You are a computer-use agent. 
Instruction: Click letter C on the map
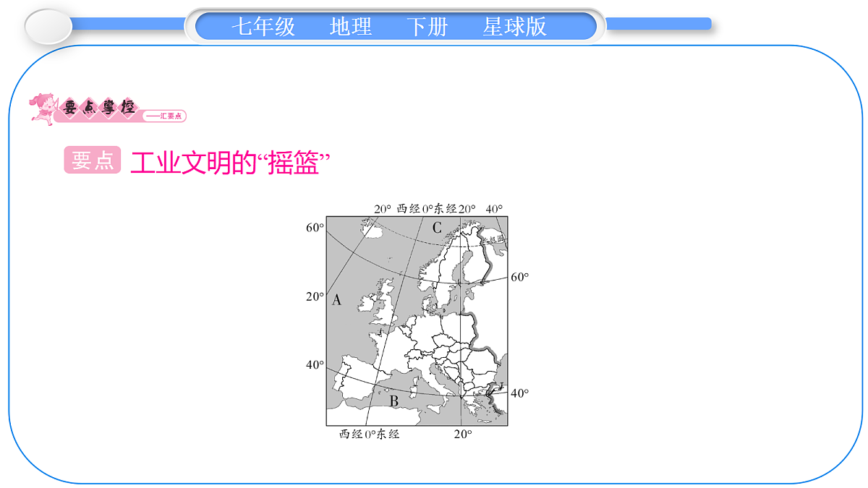pos(437,228)
